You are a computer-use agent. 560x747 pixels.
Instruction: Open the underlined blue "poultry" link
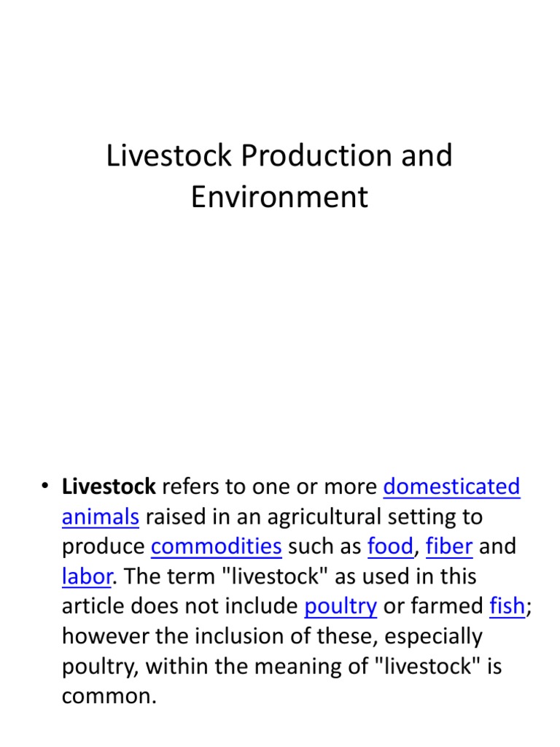tap(340, 606)
